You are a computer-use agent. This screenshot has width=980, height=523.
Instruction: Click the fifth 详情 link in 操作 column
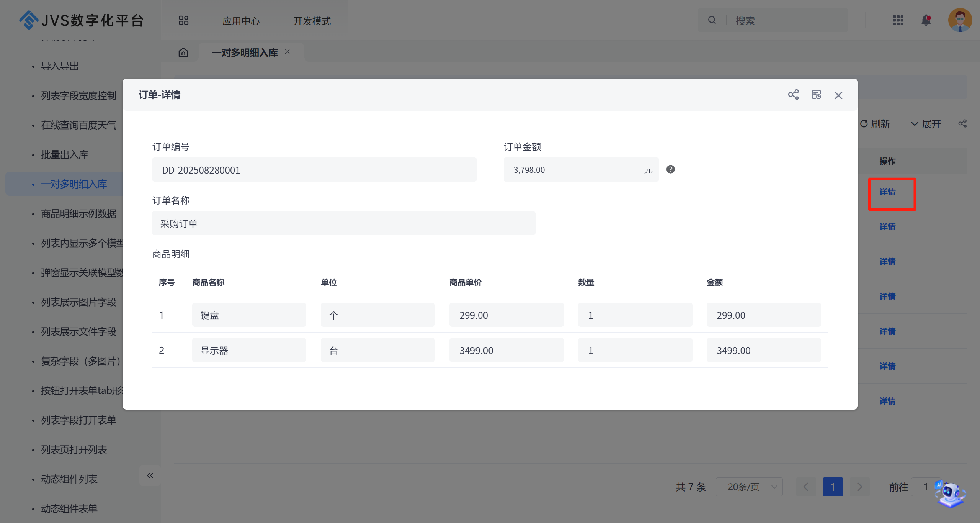pyautogui.click(x=887, y=331)
